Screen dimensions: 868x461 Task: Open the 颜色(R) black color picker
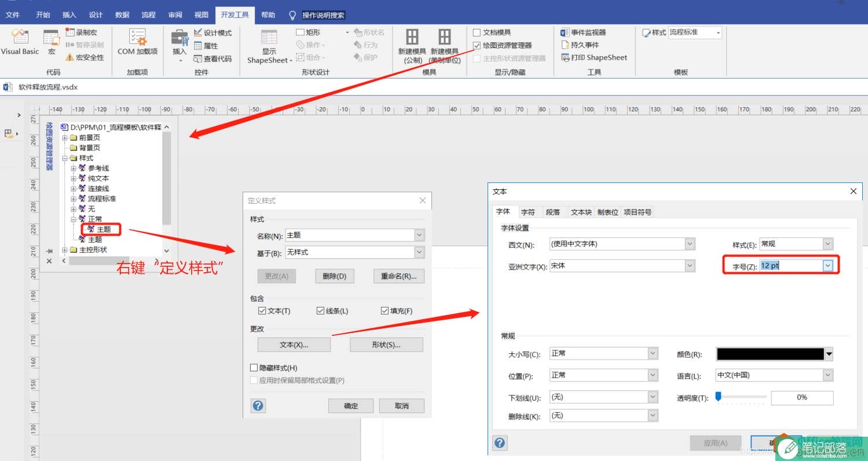pyautogui.click(x=775, y=354)
